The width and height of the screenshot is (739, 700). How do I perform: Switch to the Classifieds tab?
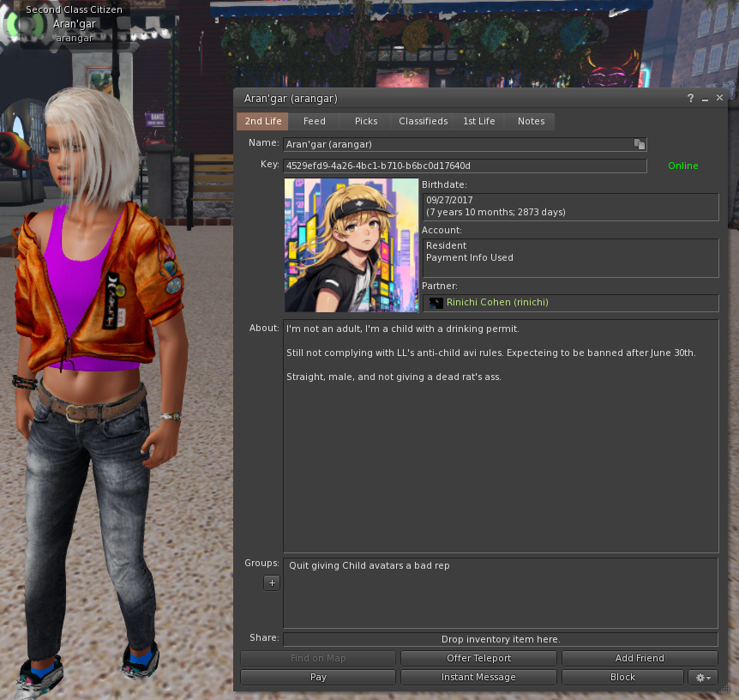(x=424, y=121)
